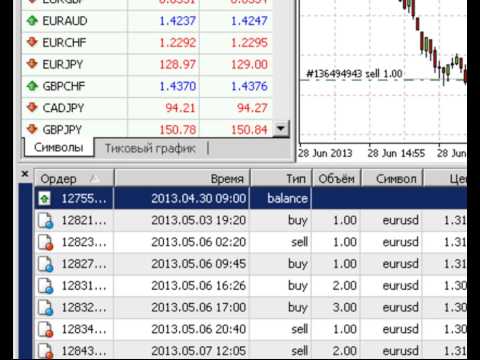Select the EURAUD symbol name
The width and height of the screenshot is (480, 360).
pyautogui.click(x=65, y=21)
